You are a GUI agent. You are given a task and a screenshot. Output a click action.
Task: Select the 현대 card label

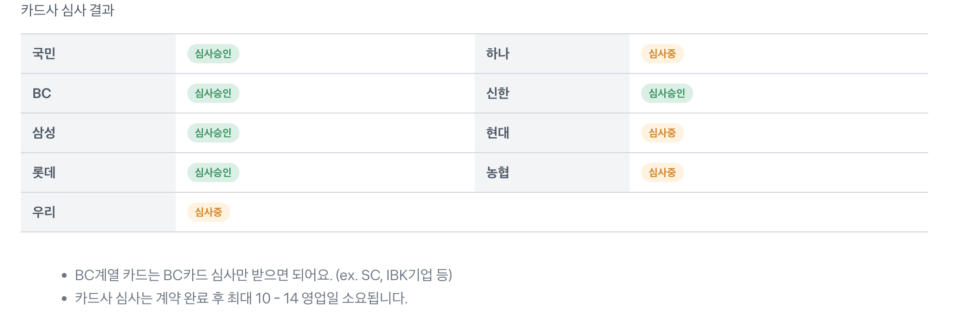(x=498, y=133)
